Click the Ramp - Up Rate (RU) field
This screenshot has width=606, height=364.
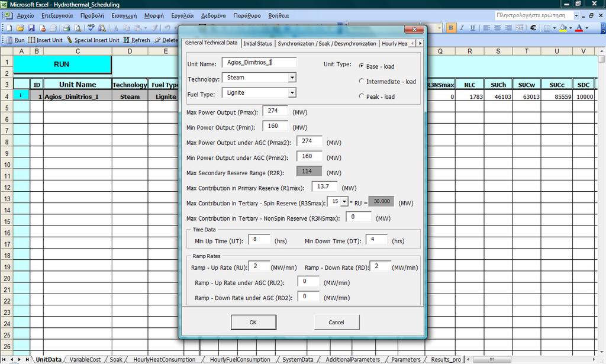tap(259, 266)
